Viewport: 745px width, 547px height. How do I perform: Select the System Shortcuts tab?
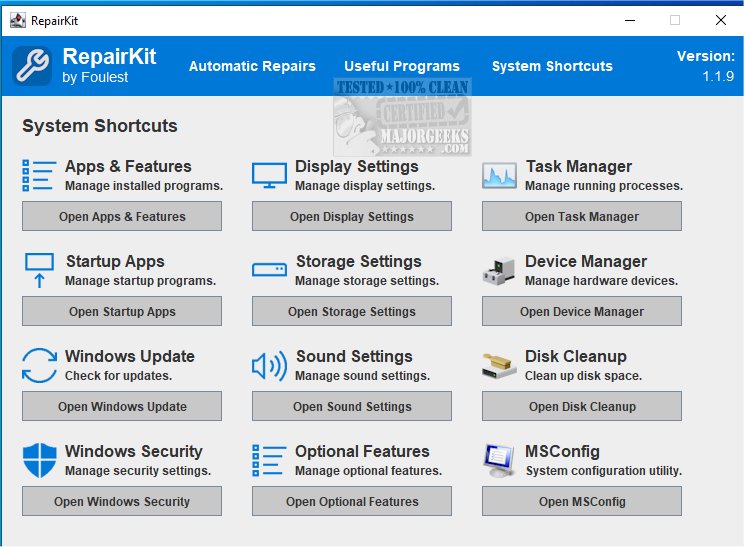click(552, 66)
